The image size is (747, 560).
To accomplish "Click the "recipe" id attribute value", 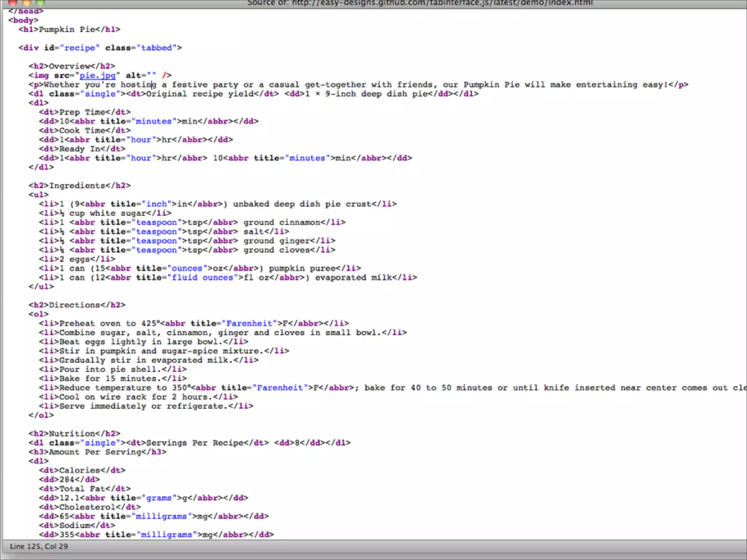I will [80, 48].
